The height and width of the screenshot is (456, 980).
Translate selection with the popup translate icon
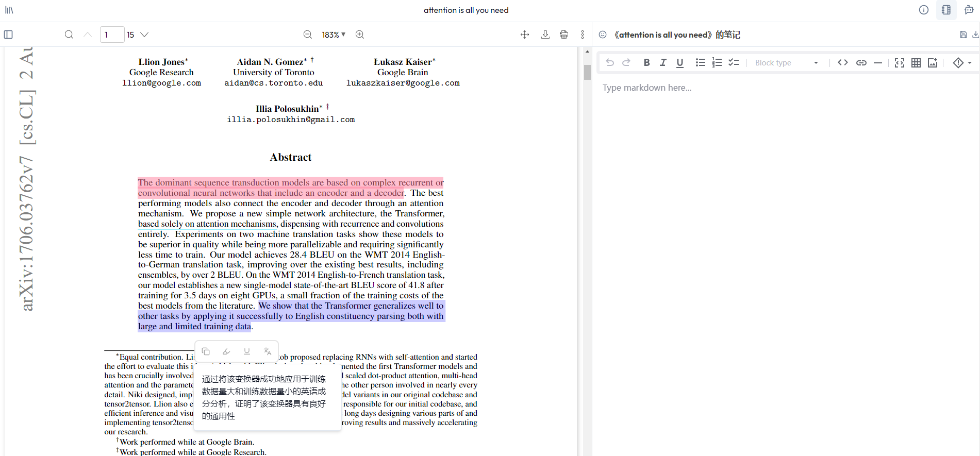(x=268, y=351)
